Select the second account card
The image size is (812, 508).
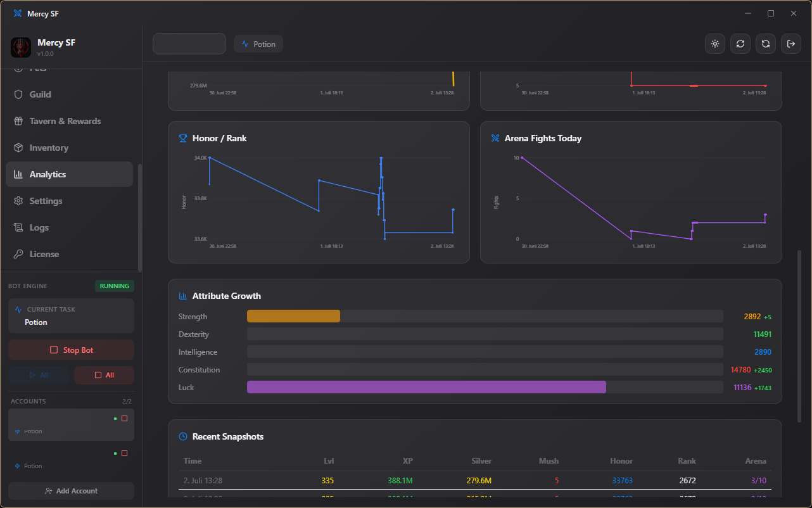(71, 459)
